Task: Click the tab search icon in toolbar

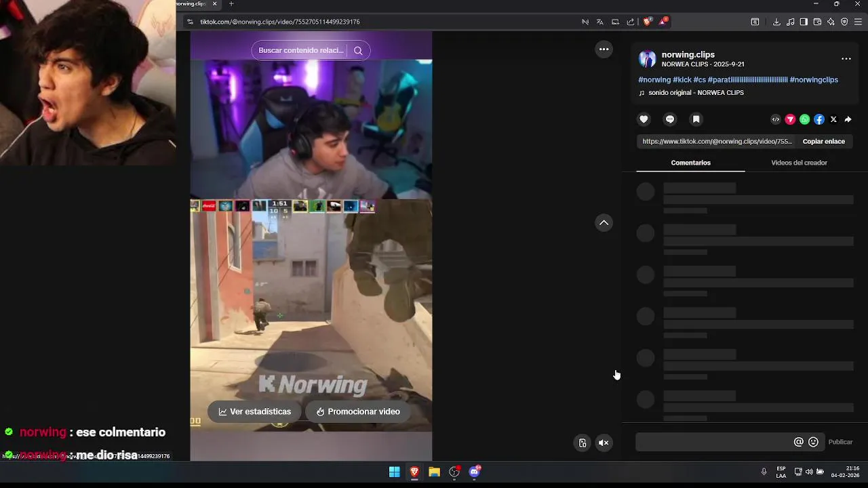Action: (755, 22)
